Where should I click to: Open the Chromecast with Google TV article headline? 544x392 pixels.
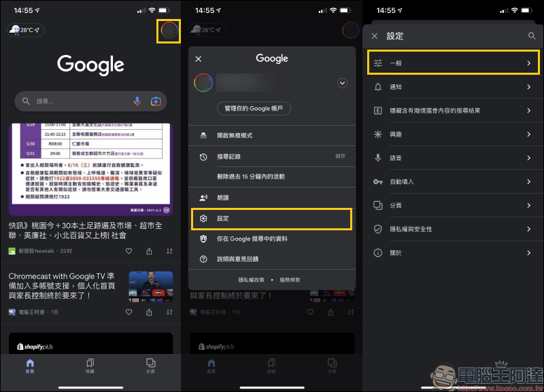(62, 286)
